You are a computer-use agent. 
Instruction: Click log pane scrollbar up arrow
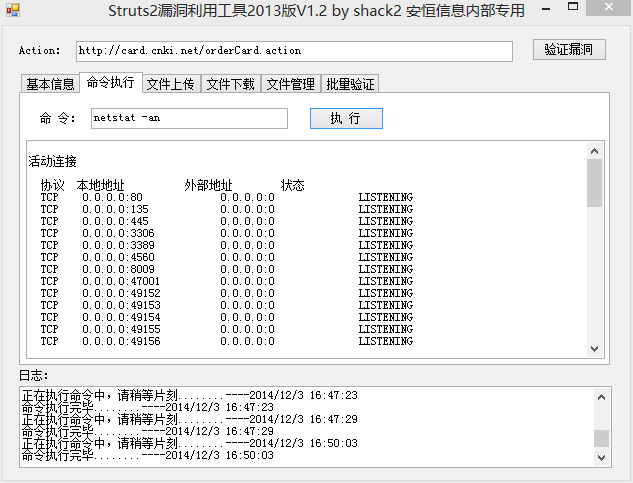click(601, 397)
